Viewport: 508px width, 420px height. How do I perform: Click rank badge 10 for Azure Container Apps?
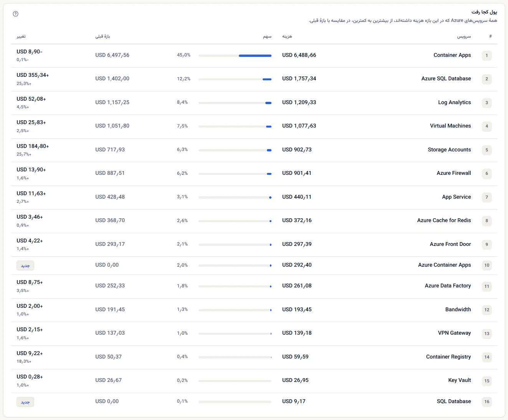(486, 265)
